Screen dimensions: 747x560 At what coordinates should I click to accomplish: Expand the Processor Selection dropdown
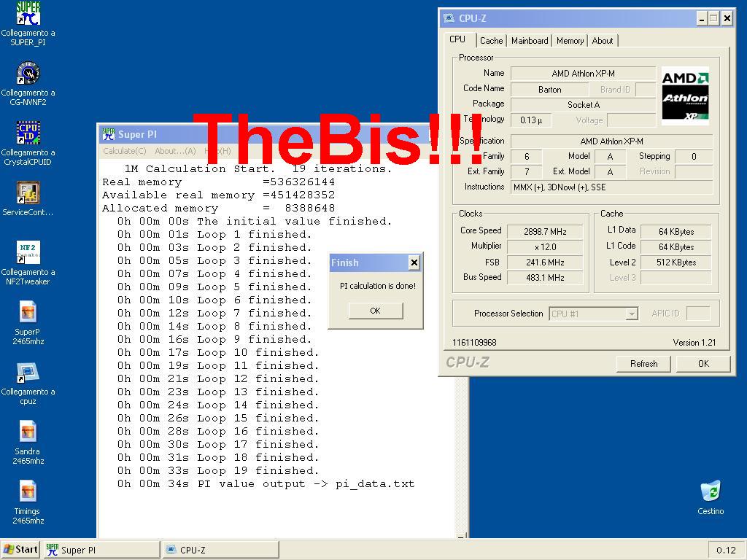click(632, 314)
